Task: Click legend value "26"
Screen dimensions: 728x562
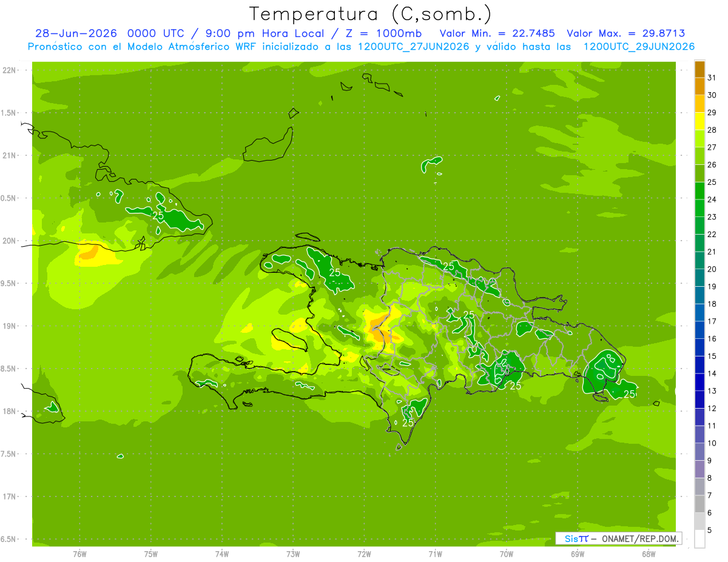Action: coord(712,165)
